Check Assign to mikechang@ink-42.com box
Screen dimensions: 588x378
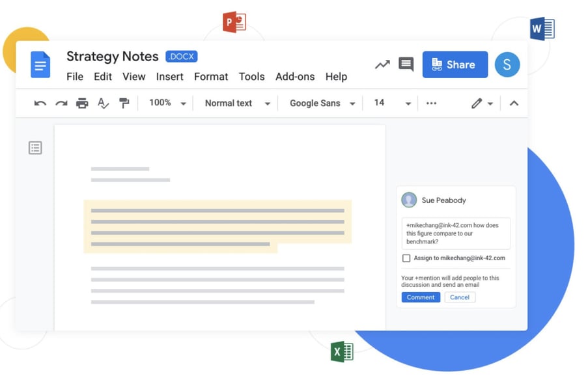[x=406, y=258]
